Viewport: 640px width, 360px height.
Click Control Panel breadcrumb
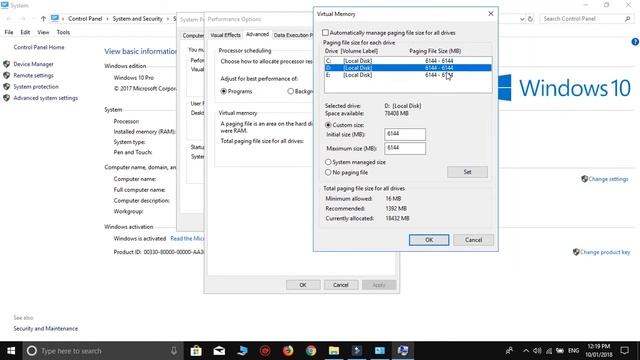tap(85, 19)
